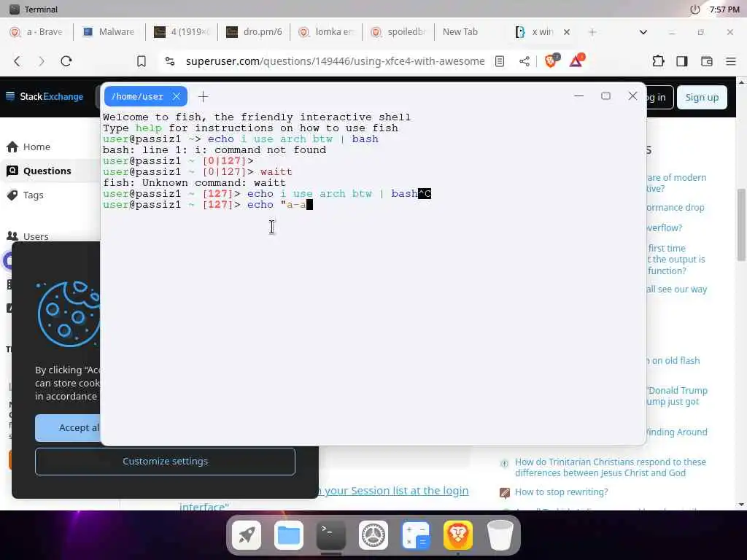Click the power icon in top bar
Viewport: 747px width, 560px height.
coord(695,9)
